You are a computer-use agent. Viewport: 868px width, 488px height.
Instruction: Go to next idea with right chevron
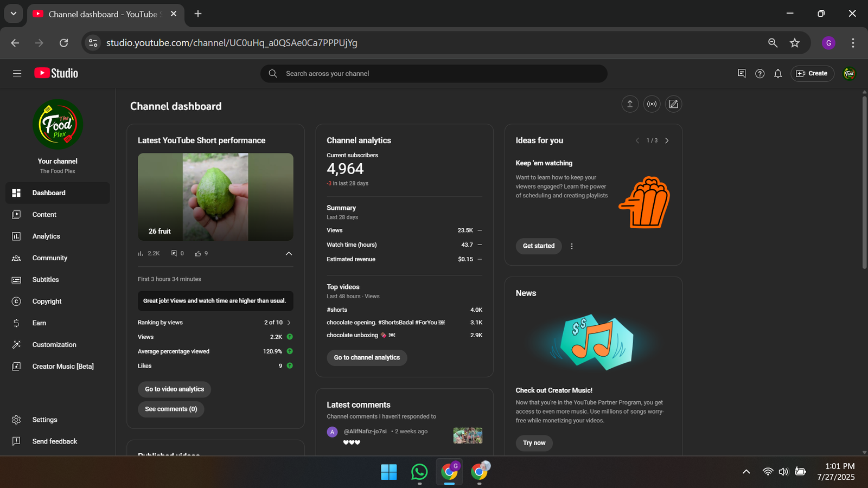667,140
